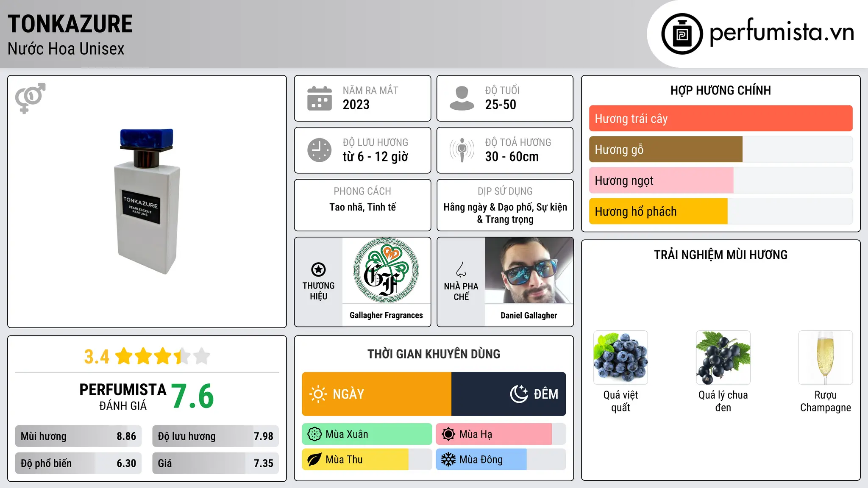The width and height of the screenshot is (868, 488).
Task: Click the Hợp hương chính heading
Action: click(721, 90)
